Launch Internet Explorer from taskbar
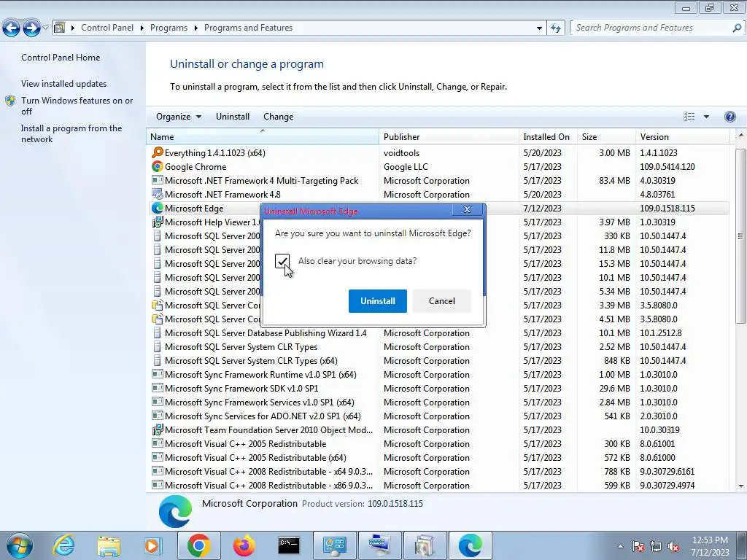The width and height of the screenshot is (747, 560). coord(64,545)
